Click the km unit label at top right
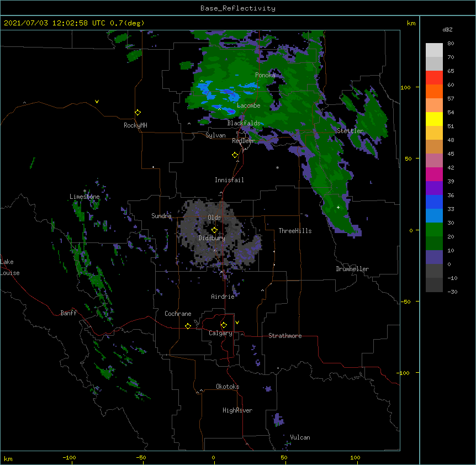The height and width of the screenshot is (465, 476). pyautogui.click(x=411, y=23)
